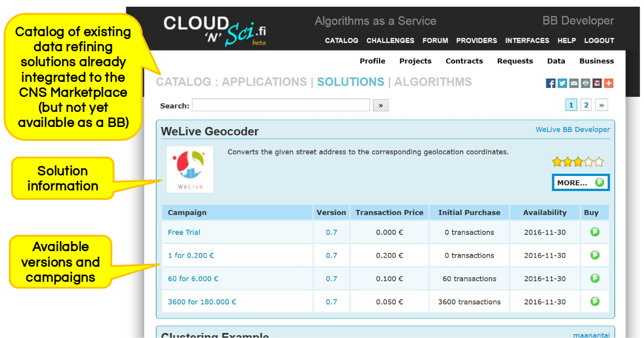The width and height of the screenshot is (644, 338).
Task: Click the grey email share icon
Action: tap(574, 84)
